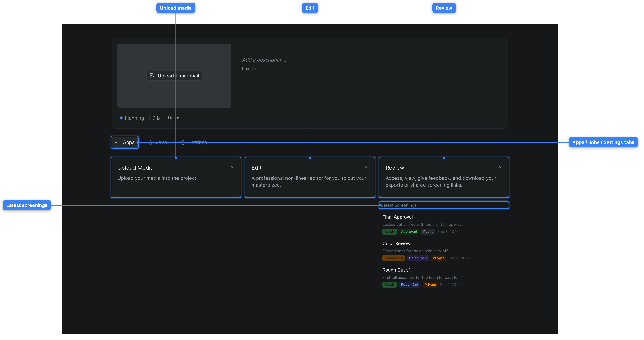Click the Jobs spinner icon
The image size is (644, 340).
point(150,142)
